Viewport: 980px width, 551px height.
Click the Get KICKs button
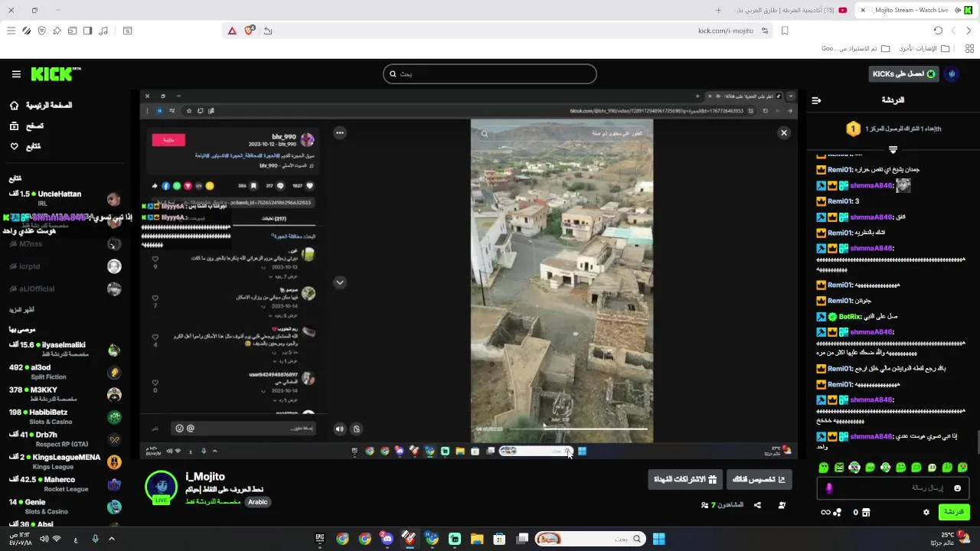(904, 74)
